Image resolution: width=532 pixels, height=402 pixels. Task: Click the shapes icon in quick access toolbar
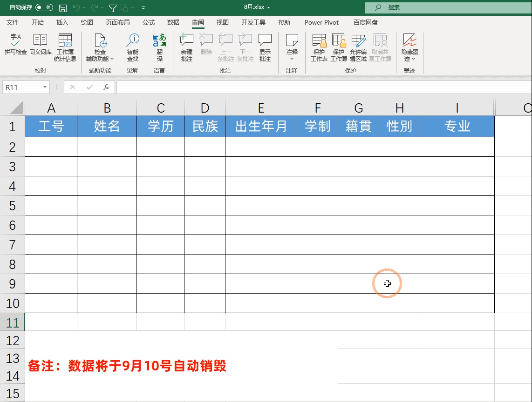(124, 8)
